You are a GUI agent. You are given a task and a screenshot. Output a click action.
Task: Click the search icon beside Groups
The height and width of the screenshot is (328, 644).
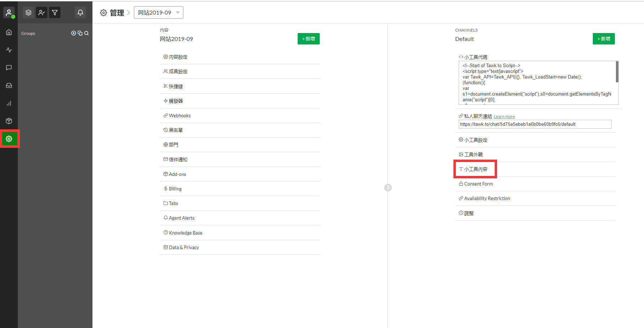[x=86, y=33]
